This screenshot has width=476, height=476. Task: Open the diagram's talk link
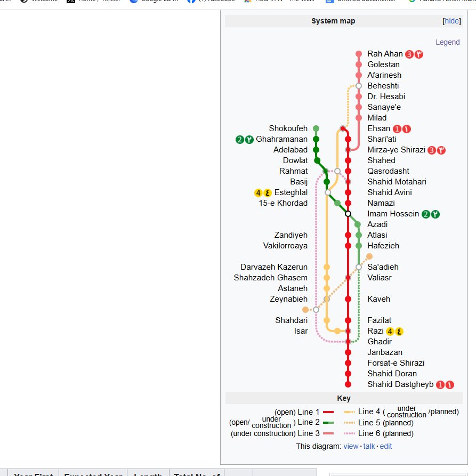pyautogui.click(x=369, y=446)
